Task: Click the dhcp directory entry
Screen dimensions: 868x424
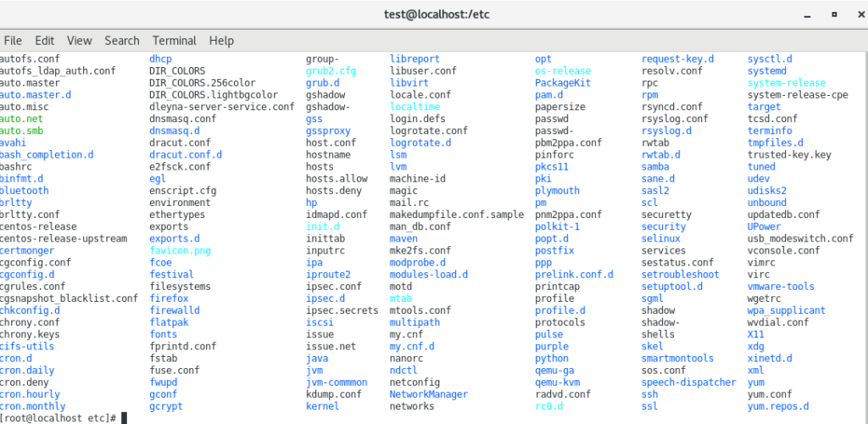Action: 160,59
